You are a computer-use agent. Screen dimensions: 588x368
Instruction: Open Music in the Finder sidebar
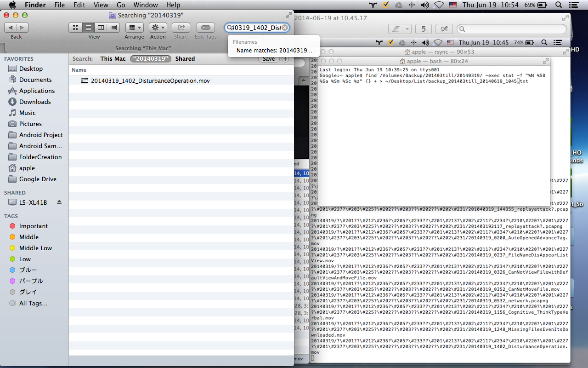tap(27, 113)
